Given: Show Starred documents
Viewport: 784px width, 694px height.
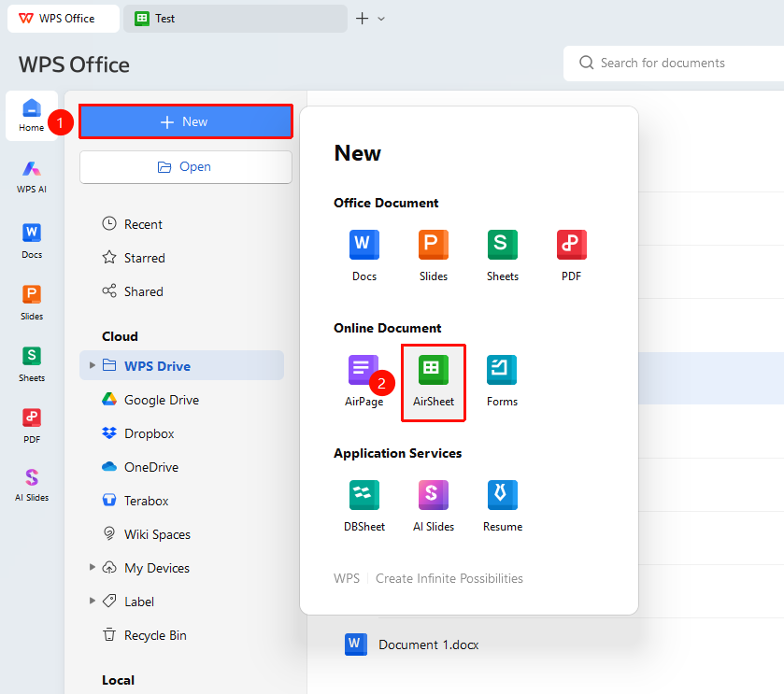Looking at the screenshot, I should click(134, 258).
